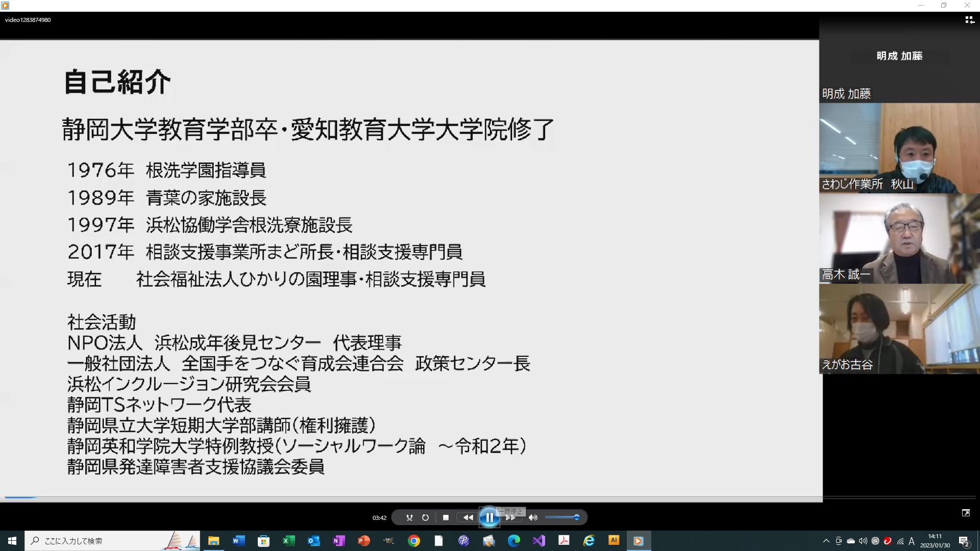Pause the video playback
The width and height of the screenshot is (980, 551).
489,517
